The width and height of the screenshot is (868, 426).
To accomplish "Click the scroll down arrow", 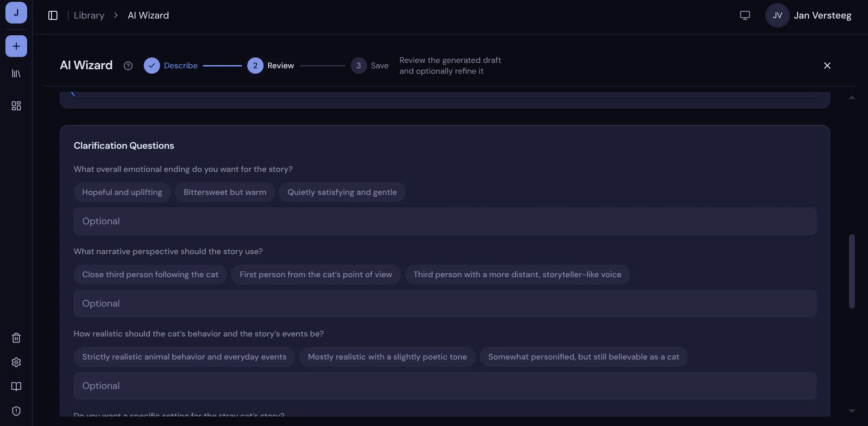I will 852,411.
